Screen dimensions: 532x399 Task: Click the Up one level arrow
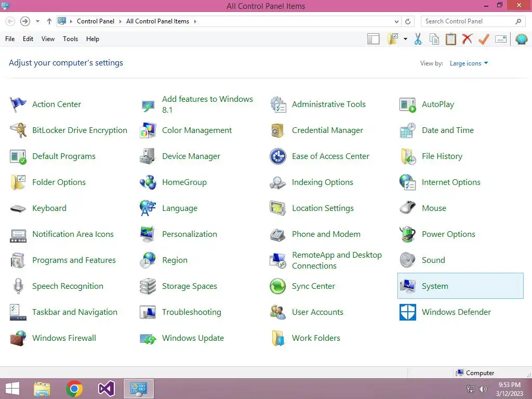tap(49, 21)
